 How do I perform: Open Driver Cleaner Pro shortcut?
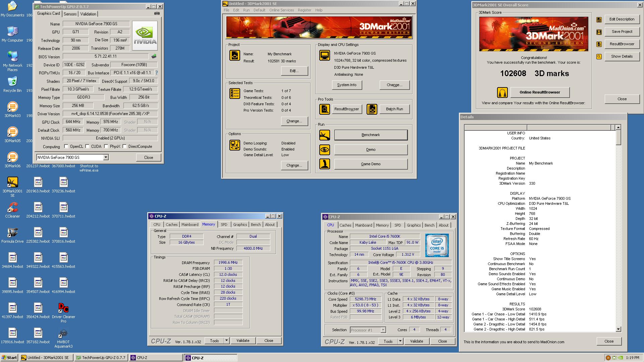click(x=63, y=313)
